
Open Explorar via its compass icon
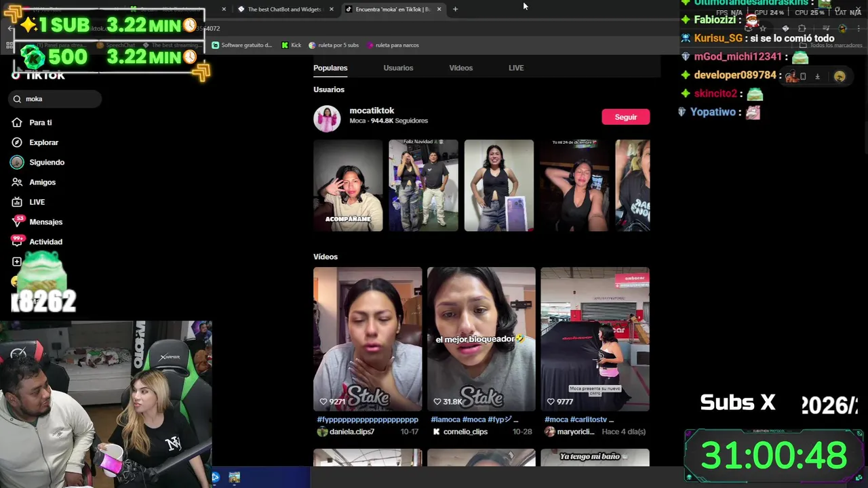tap(17, 142)
